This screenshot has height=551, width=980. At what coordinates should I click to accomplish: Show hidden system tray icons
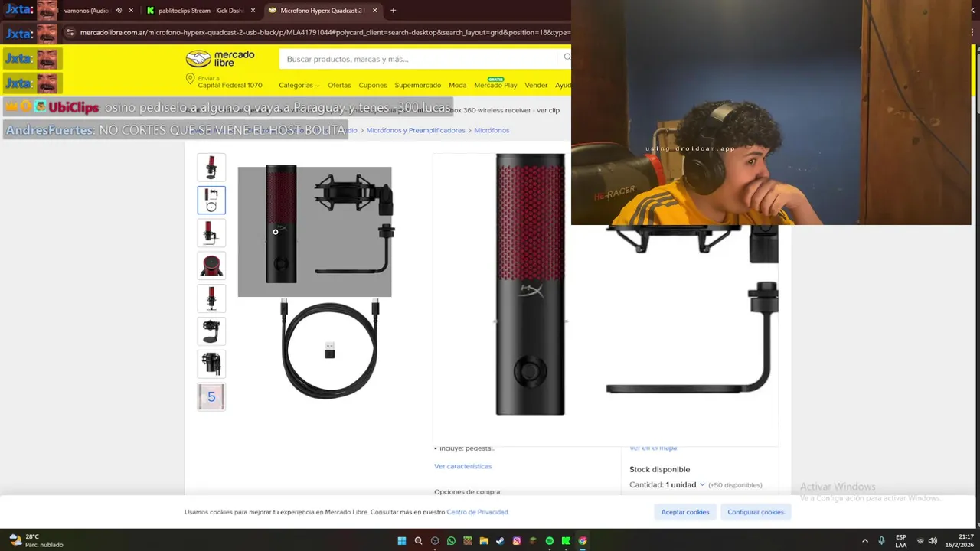(865, 541)
